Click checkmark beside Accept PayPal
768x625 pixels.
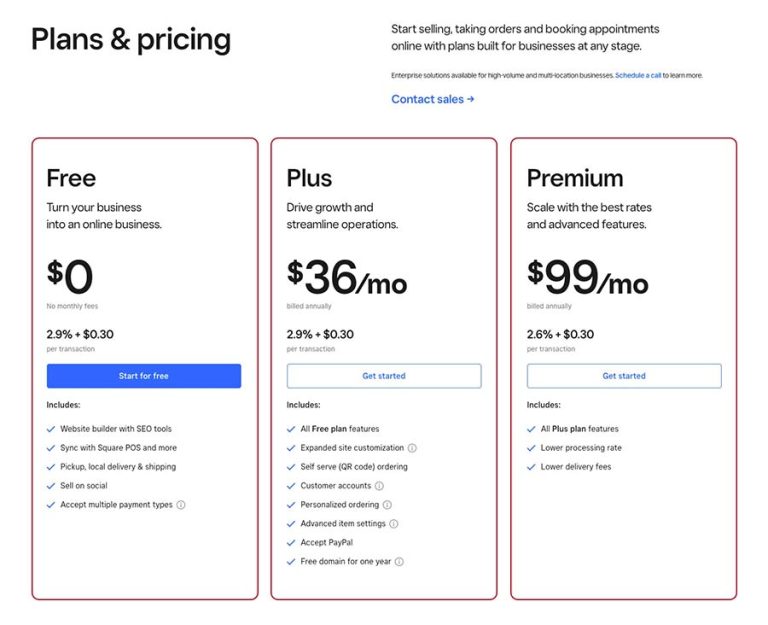click(x=291, y=543)
